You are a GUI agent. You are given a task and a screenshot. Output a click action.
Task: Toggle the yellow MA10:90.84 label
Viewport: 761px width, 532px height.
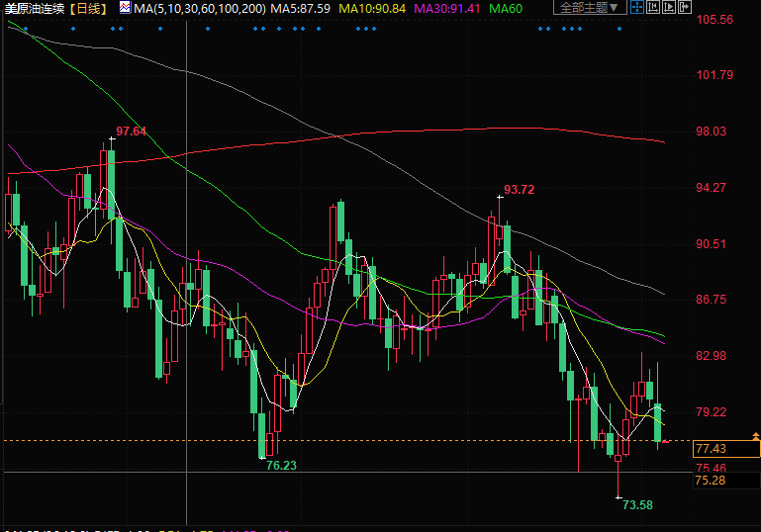click(x=375, y=8)
